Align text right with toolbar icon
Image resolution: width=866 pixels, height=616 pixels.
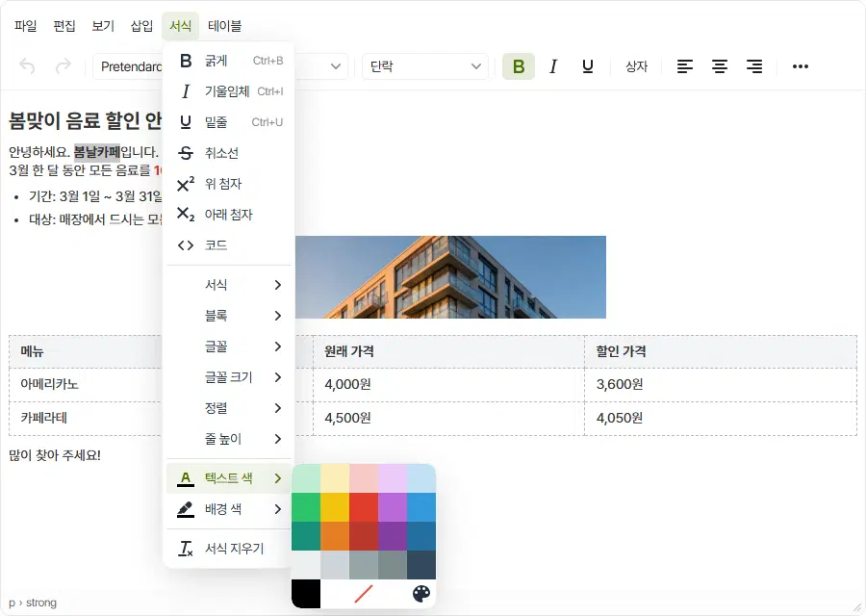pyautogui.click(x=754, y=66)
